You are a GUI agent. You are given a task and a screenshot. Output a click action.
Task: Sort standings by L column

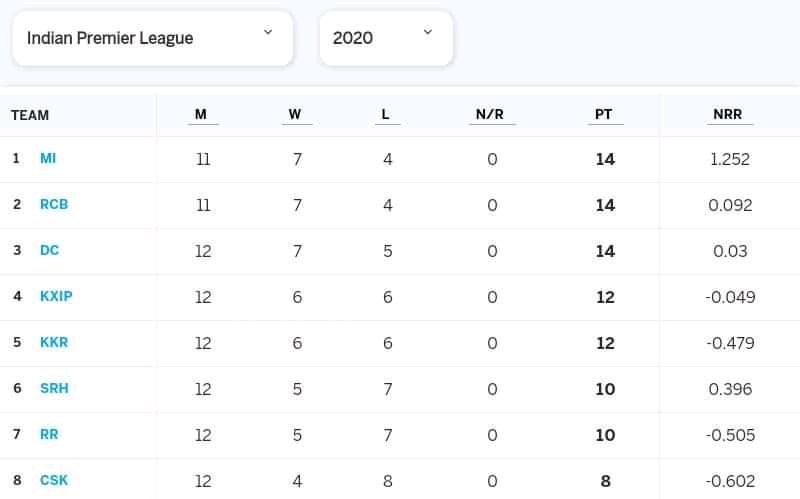pos(386,114)
